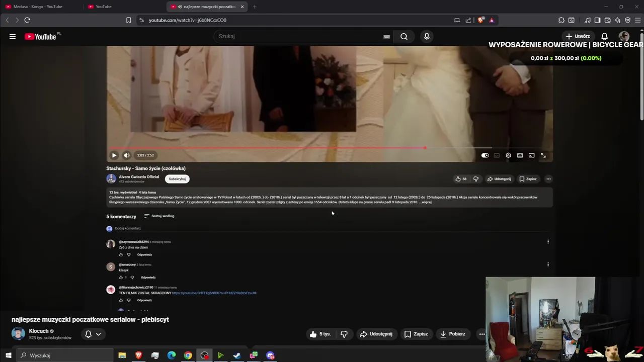Open the browser main menu
The image size is (644, 362).
tap(638, 20)
